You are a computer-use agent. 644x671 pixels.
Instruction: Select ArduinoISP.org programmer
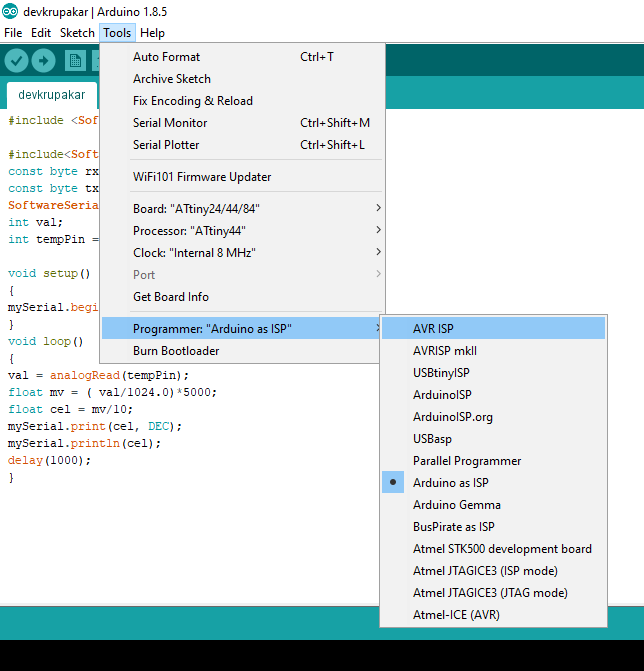click(493, 417)
